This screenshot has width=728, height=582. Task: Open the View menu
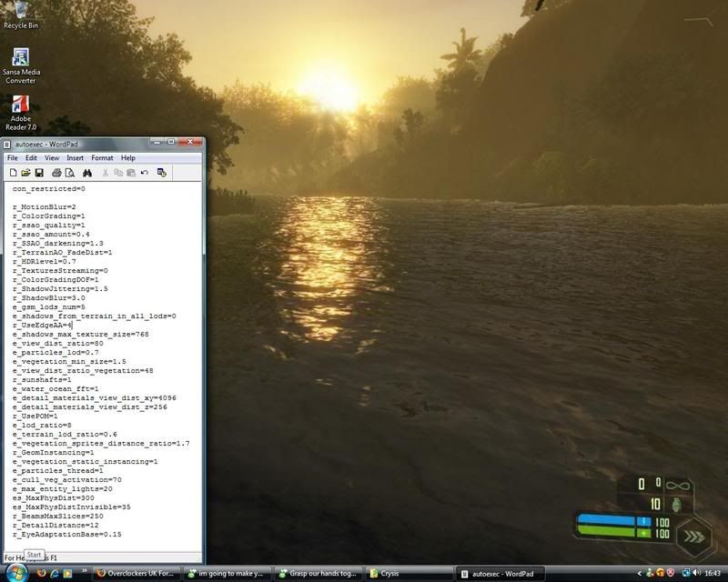click(x=52, y=158)
